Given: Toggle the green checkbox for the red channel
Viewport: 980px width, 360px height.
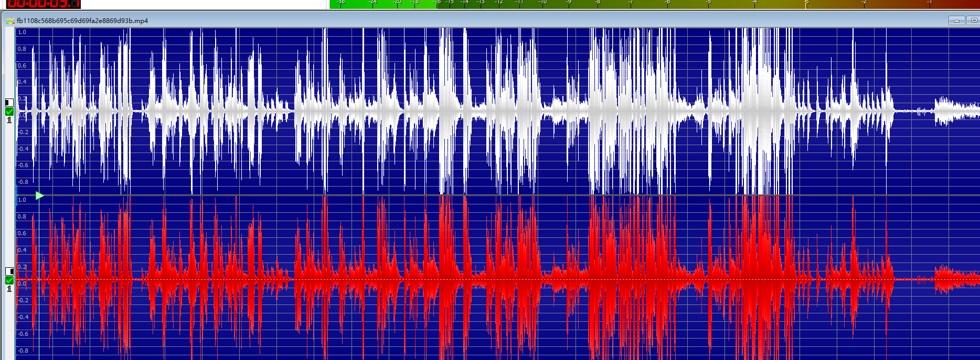Looking at the screenshot, I should (x=9, y=280).
